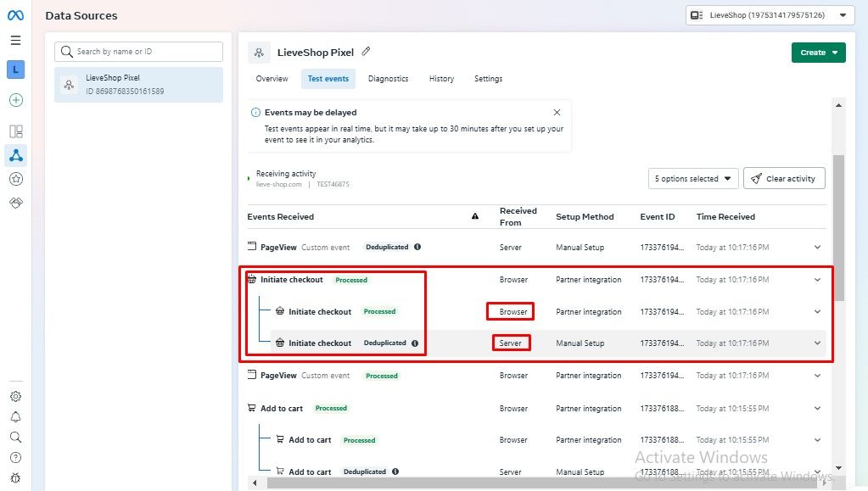Viewport: 868px width, 491px height.
Task: Click the TEST46875 test code
Action: (x=333, y=184)
